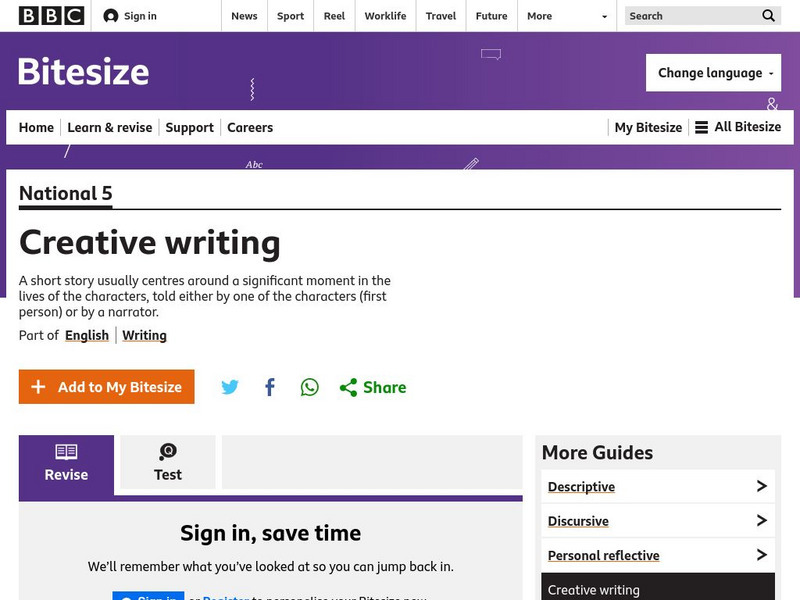Screen dimensions: 800x600
Task: Click the BBC logo
Action: pyautogui.click(x=51, y=16)
